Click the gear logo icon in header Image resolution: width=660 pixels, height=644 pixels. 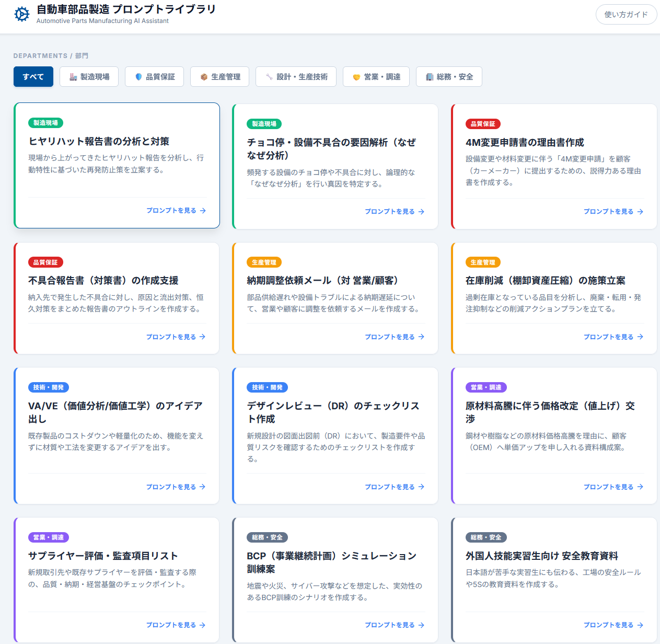click(x=22, y=14)
